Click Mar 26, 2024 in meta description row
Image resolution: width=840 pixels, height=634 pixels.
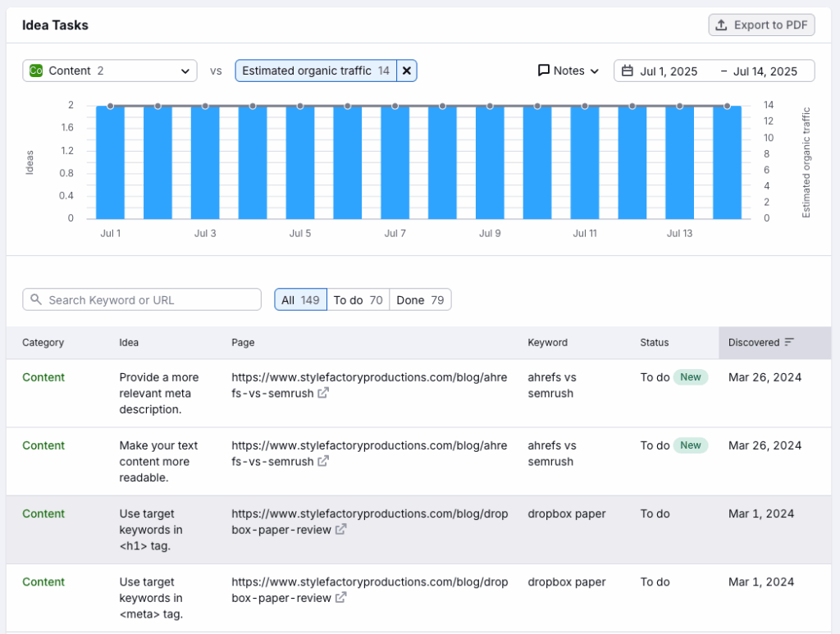point(765,377)
